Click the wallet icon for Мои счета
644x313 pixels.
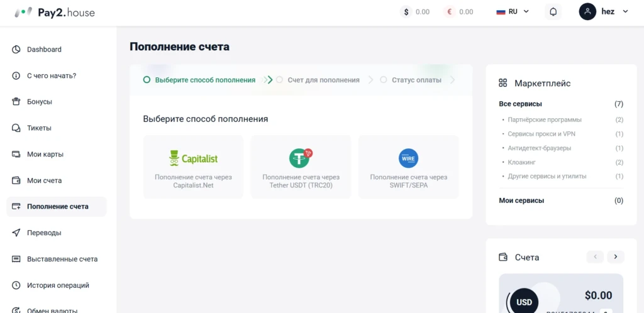pos(16,180)
